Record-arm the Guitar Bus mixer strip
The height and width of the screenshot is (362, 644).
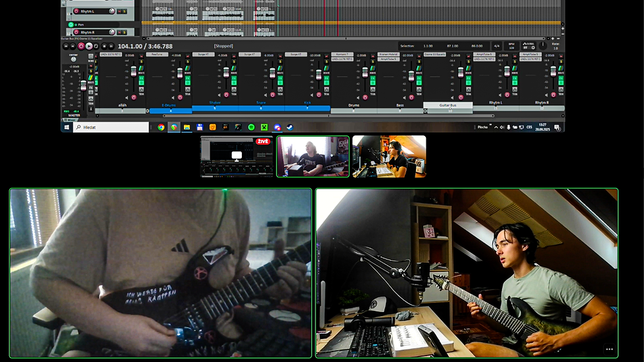coord(461,97)
